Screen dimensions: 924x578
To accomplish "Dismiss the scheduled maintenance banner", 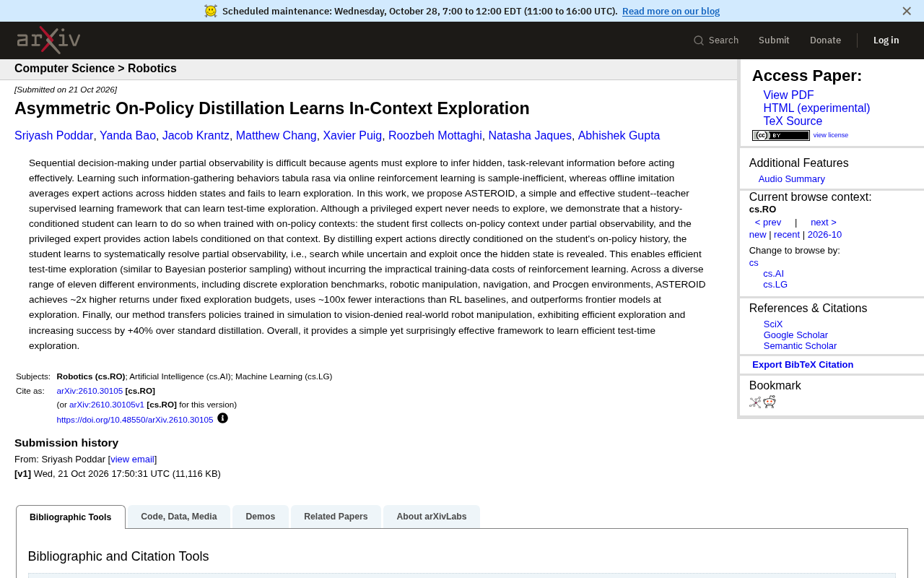I will coord(907,11).
